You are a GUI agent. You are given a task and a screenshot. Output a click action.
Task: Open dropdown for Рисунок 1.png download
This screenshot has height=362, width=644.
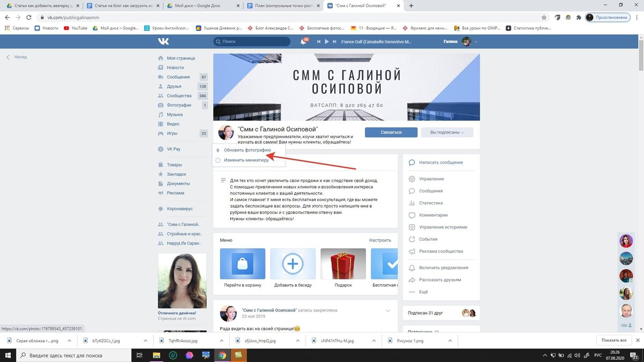click(451, 341)
